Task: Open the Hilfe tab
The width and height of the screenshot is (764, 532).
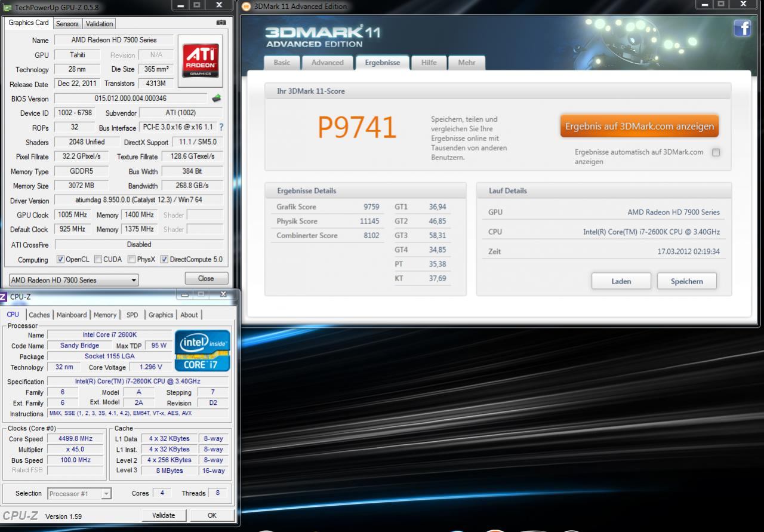Action: tap(429, 63)
